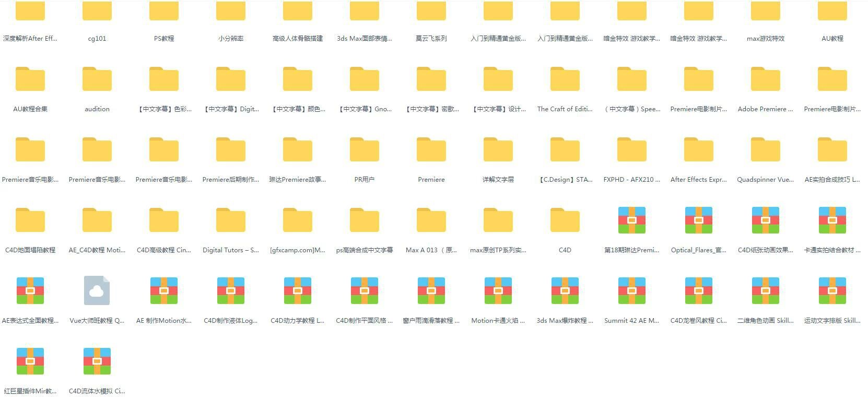Select the AE 制作Motion水 archive icon
Image resolution: width=868 pixels, height=397 pixels.
coord(164,290)
